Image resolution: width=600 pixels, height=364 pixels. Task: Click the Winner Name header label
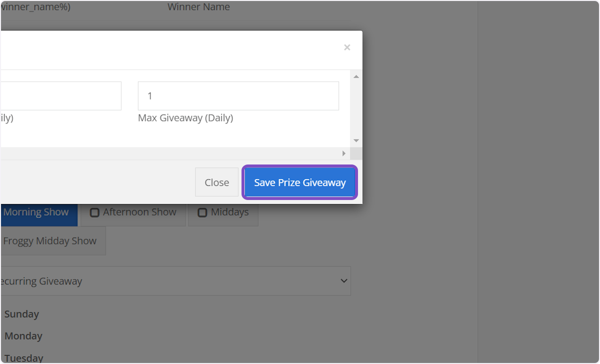click(x=198, y=7)
